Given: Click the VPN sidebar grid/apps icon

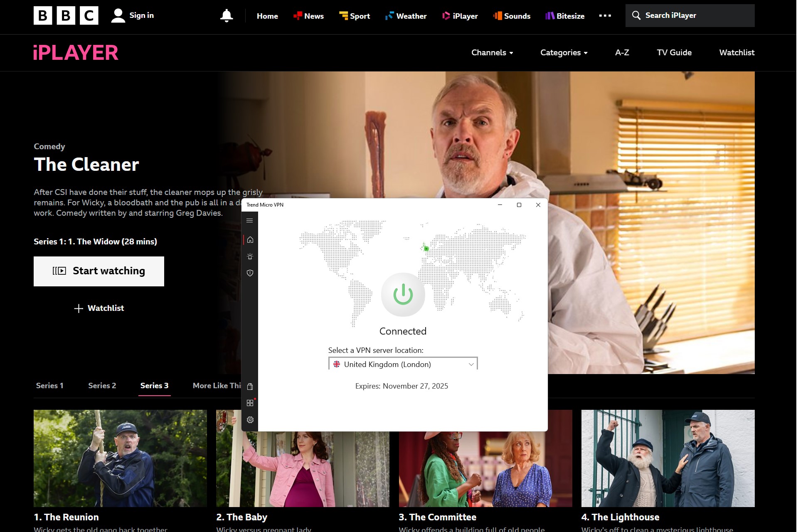Looking at the screenshot, I should click(250, 404).
